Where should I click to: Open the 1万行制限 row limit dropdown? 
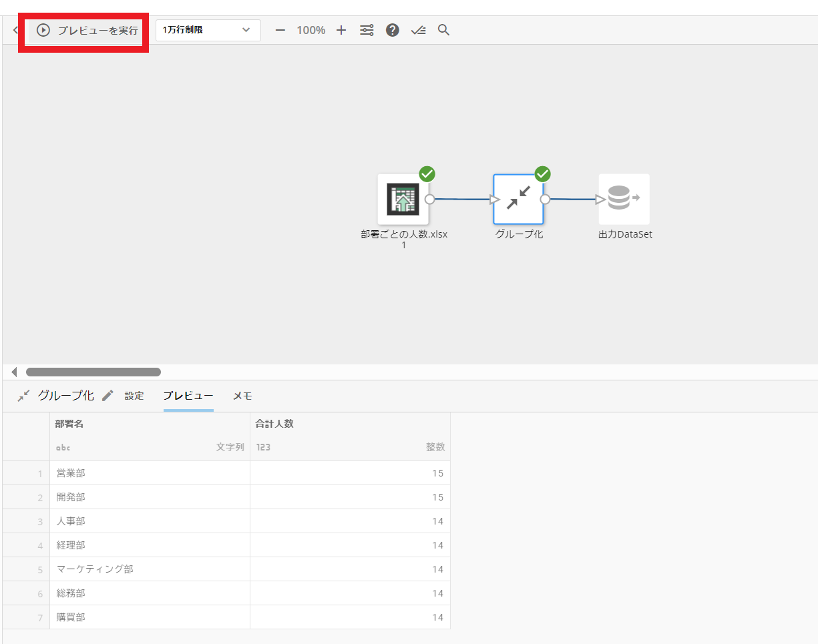208,30
